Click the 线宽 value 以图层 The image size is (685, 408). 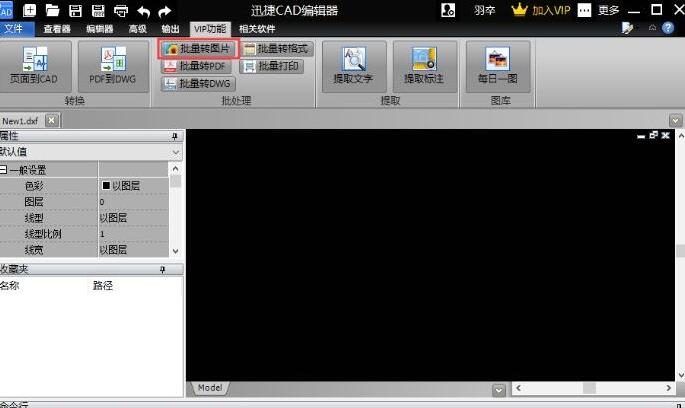pyautogui.click(x=133, y=250)
